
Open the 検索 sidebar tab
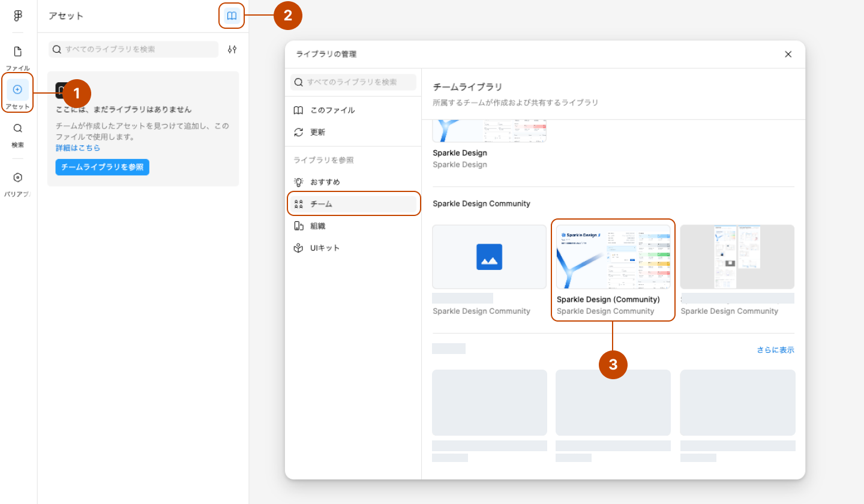(x=18, y=135)
